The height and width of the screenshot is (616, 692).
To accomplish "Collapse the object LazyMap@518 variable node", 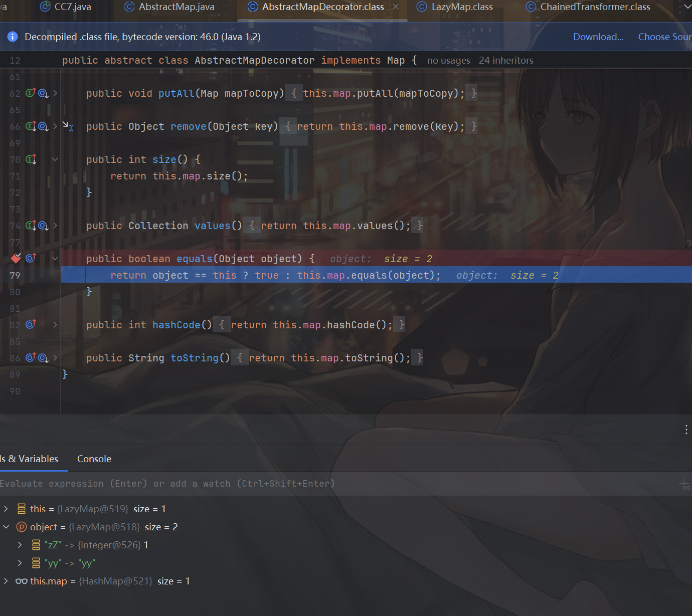I will pyautogui.click(x=6, y=527).
